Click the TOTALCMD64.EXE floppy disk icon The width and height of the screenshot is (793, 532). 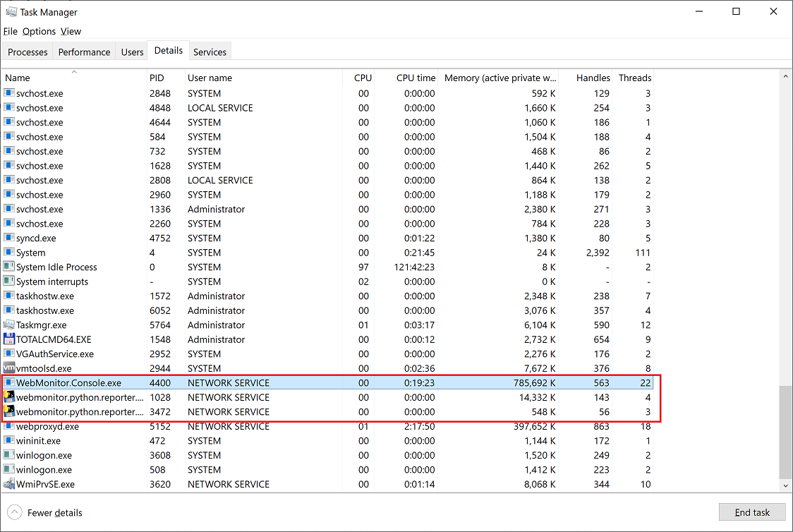(x=8, y=339)
